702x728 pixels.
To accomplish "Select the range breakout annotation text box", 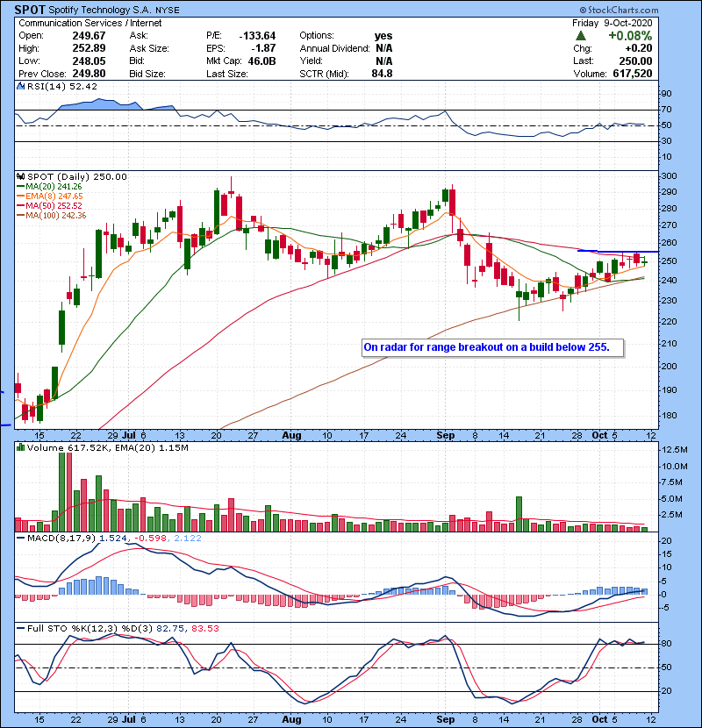I will tap(492, 348).
